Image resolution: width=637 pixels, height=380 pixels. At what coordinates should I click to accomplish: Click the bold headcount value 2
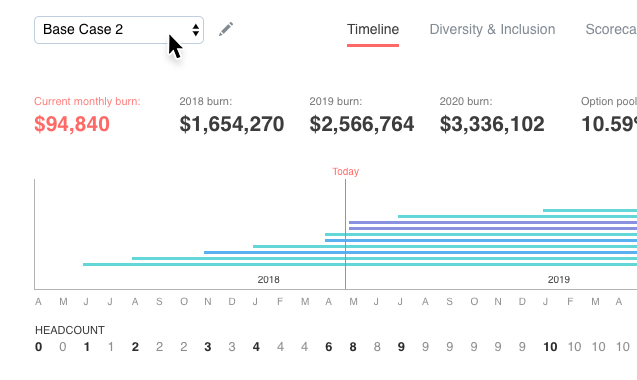click(x=135, y=347)
